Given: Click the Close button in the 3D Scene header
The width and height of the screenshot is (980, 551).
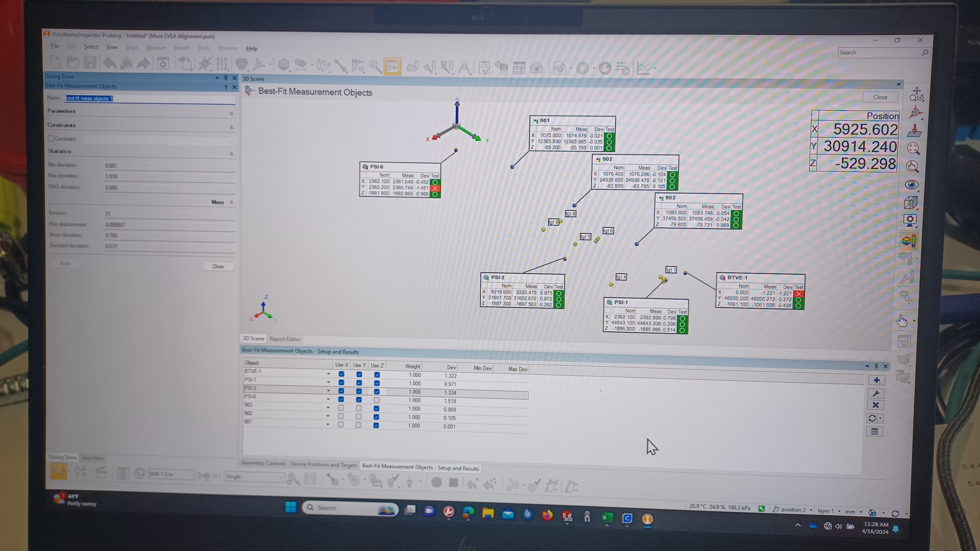Looking at the screenshot, I should [x=880, y=97].
